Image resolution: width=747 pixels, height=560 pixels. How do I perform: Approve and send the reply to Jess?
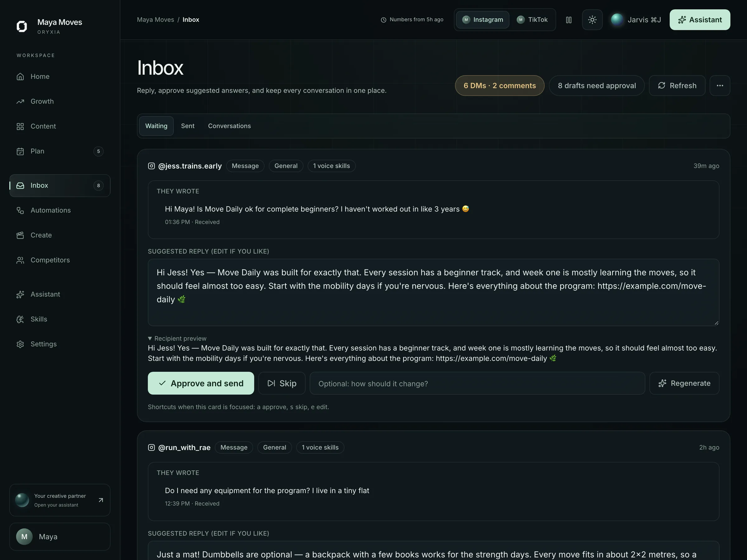[200, 383]
